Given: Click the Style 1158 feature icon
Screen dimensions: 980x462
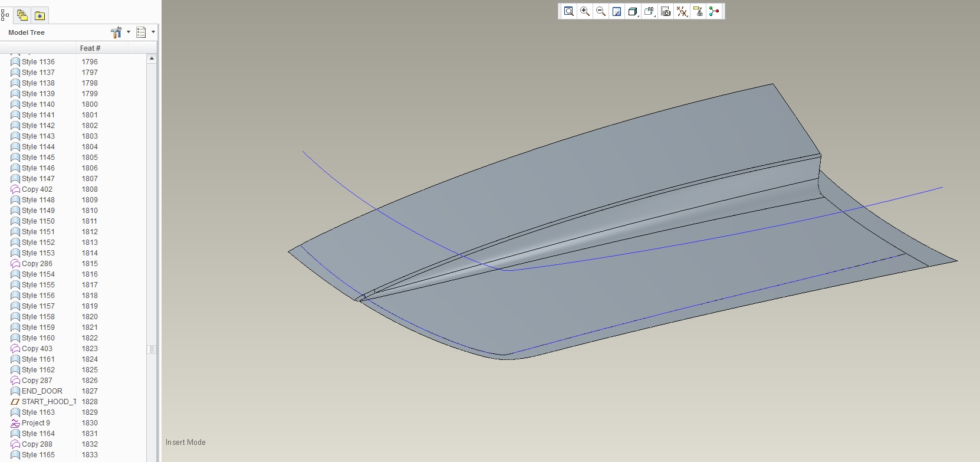Looking at the screenshot, I should point(15,317).
